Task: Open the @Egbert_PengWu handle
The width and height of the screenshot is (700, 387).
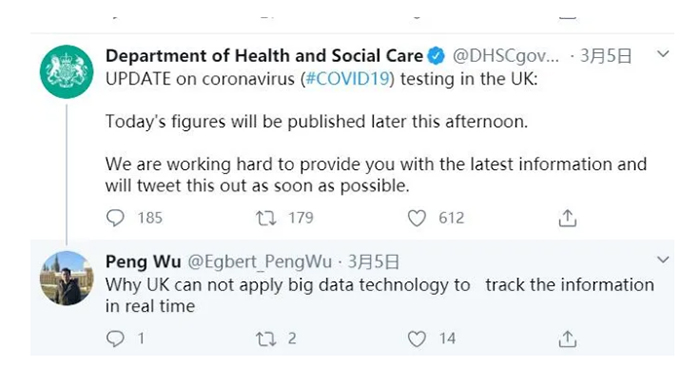Action: pyautogui.click(x=259, y=262)
